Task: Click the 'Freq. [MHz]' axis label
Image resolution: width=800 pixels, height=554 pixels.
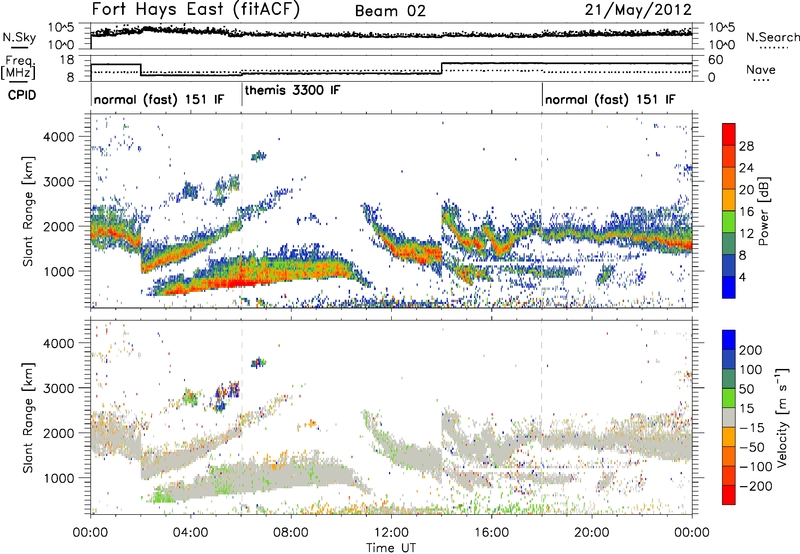Action: pyautogui.click(x=18, y=68)
